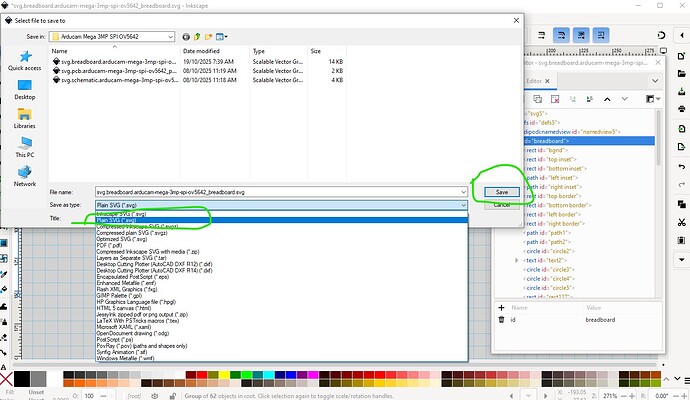690x400 pixels.
Task: Click the Save button in the dialog
Action: coord(502,192)
